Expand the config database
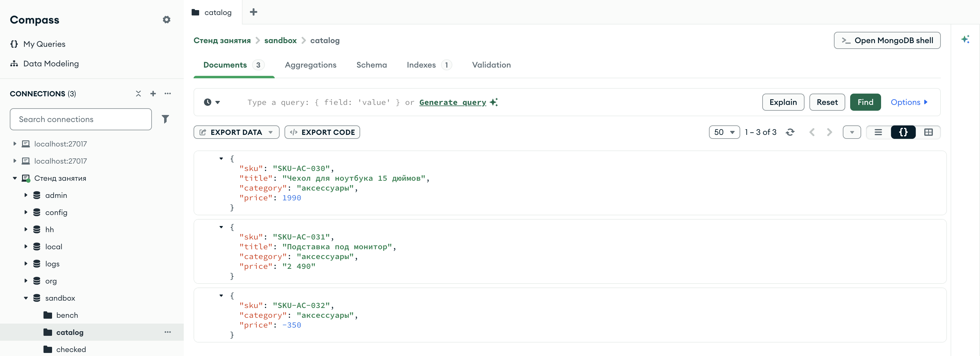 [x=26, y=212]
